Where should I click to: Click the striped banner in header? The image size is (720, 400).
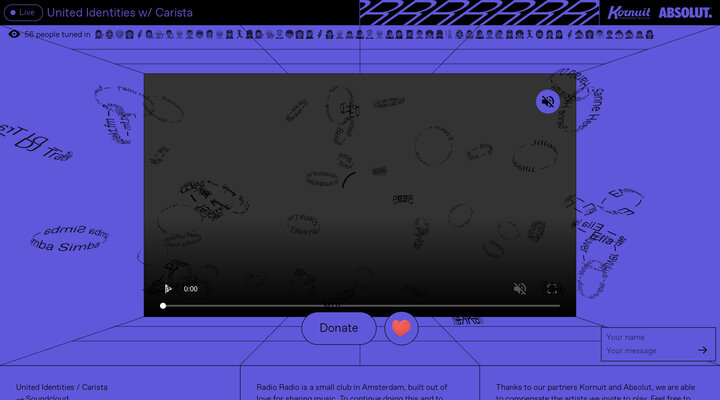[478, 12]
